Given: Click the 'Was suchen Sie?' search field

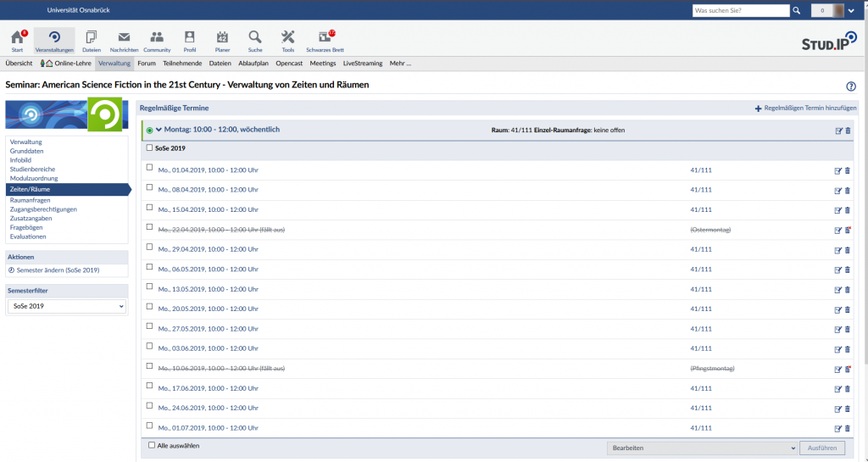Looking at the screenshot, I should point(740,11).
